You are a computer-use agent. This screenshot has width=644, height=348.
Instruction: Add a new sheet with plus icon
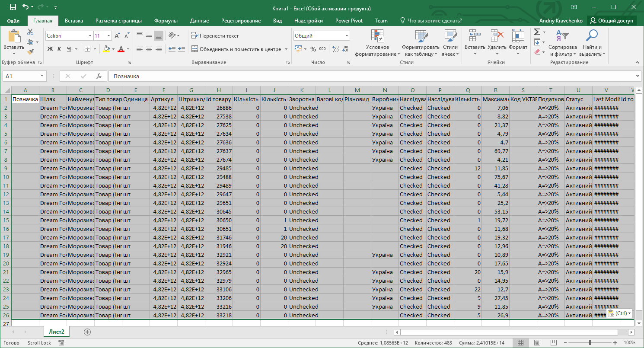pos(87,332)
